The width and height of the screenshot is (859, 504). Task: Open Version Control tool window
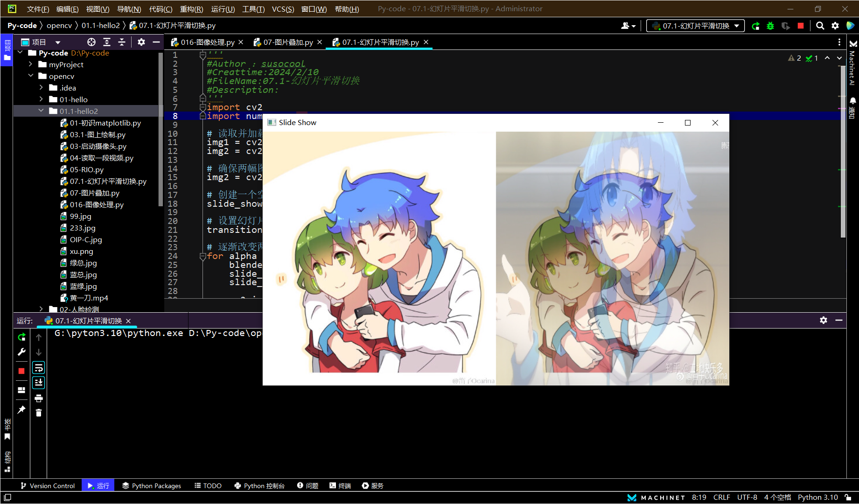[x=47, y=486]
